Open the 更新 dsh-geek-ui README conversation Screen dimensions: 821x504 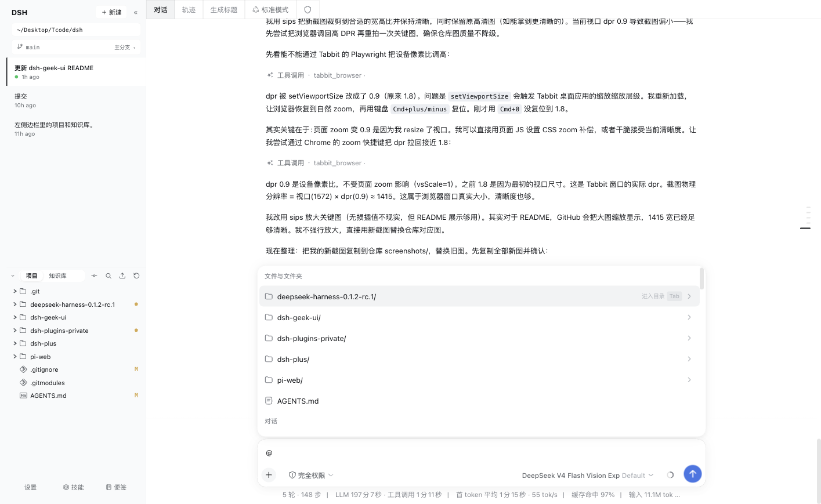click(75, 72)
